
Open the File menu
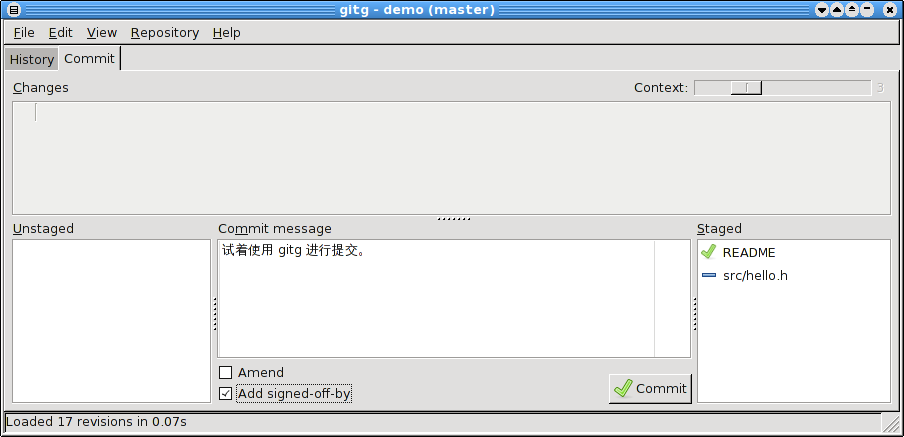24,33
